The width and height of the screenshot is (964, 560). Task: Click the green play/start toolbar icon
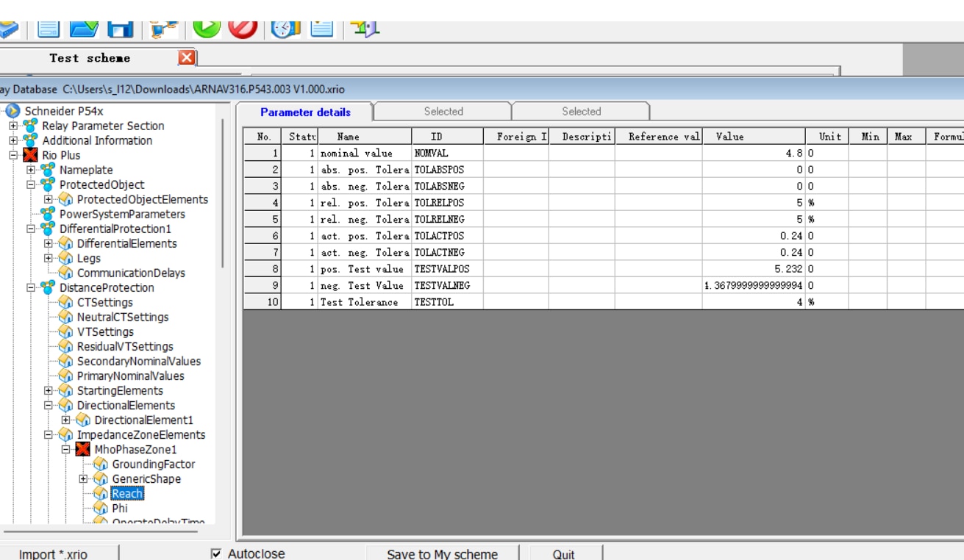tap(207, 29)
